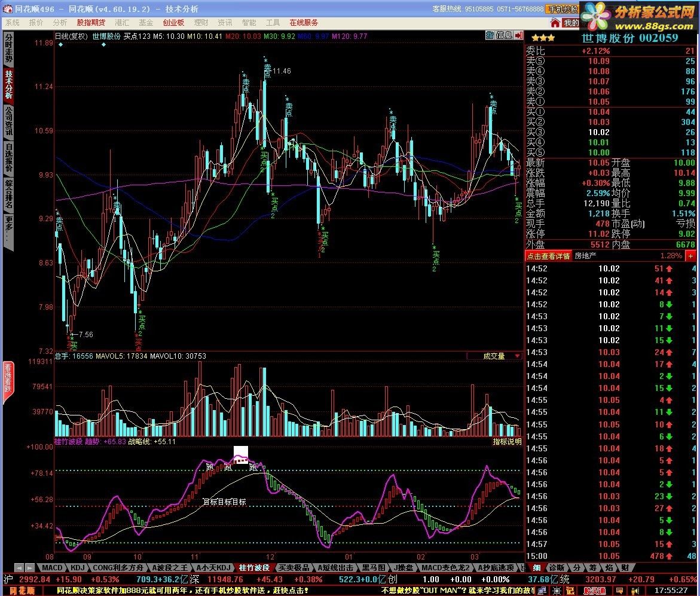
Task: Open the 工具 menu
Action: pos(273,22)
